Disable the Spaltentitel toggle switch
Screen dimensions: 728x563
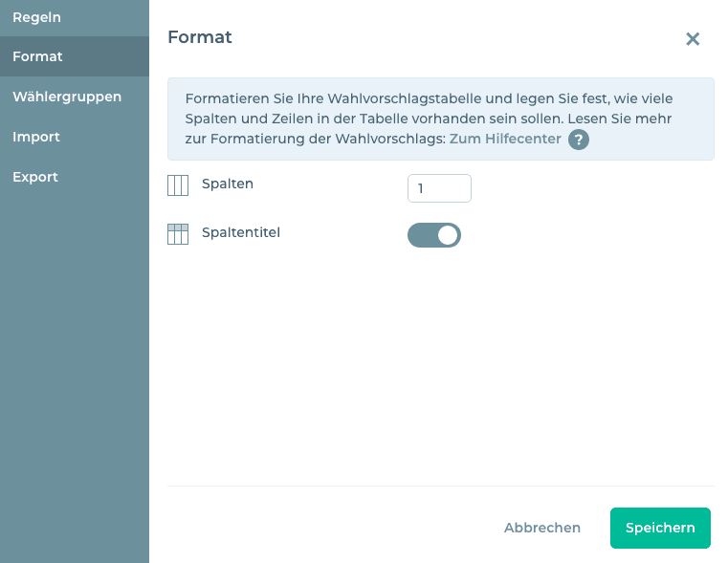pyautogui.click(x=434, y=235)
